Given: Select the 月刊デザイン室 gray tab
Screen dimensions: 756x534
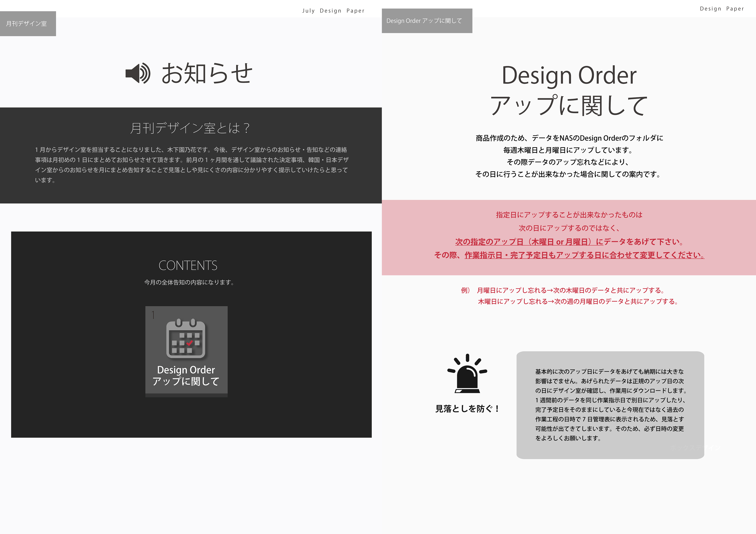Looking at the screenshot, I should coord(28,24).
